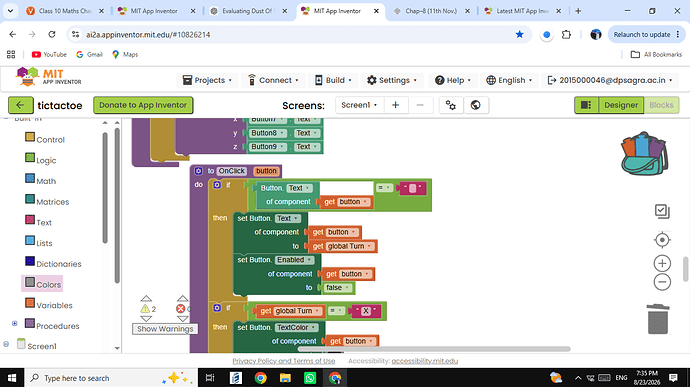The height and width of the screenshot is (387, 690).
Task: Open the Button9 component dropdown
Action: pos(268,147)
